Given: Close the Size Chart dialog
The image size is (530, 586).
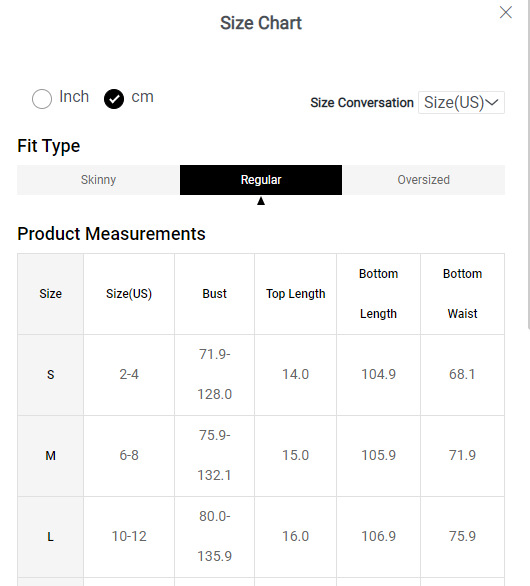Looking at the screenshot, I should pyautogui.click(x=506, y=12).
